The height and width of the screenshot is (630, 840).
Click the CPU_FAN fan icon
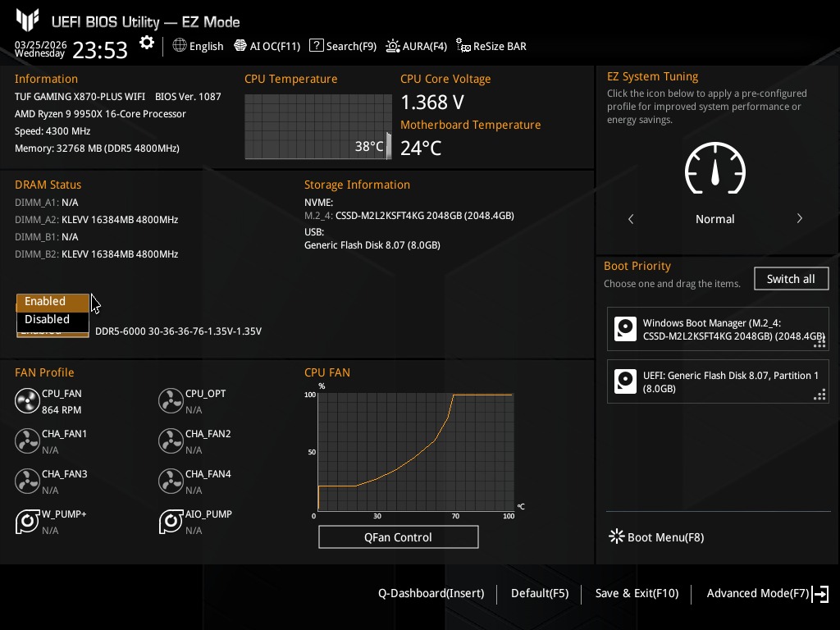(27, 401)
